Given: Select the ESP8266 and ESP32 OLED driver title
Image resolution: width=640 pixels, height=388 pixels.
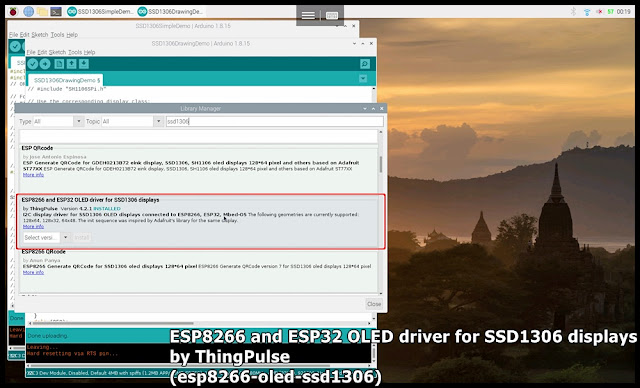Looking at the screenshot, I should click(x=90, y=200).
